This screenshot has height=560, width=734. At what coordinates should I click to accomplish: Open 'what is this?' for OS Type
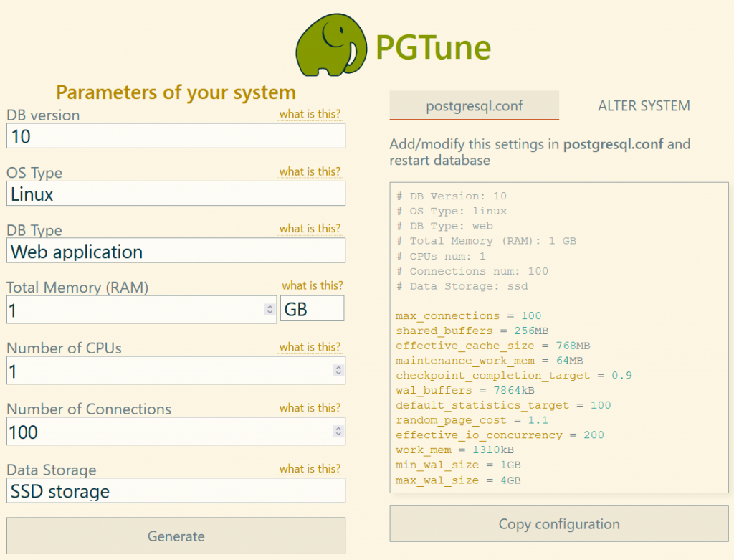pos(310,171)
